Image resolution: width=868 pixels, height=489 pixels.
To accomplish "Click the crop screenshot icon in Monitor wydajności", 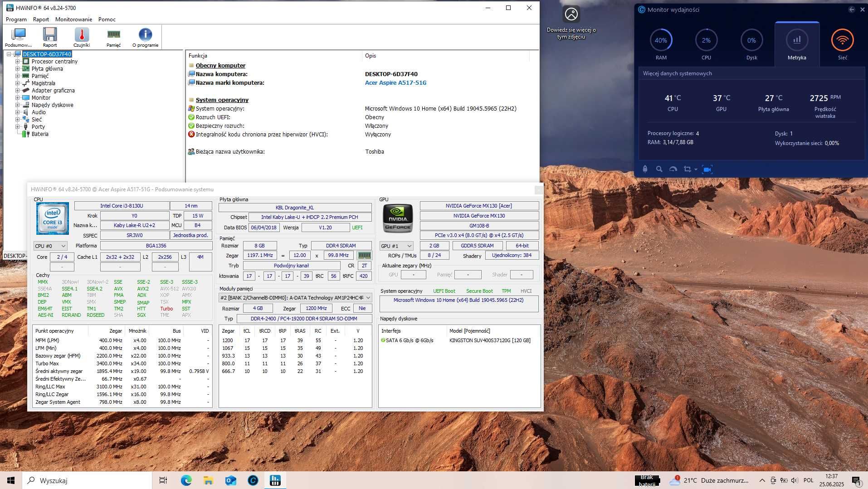I will [688, 169].
